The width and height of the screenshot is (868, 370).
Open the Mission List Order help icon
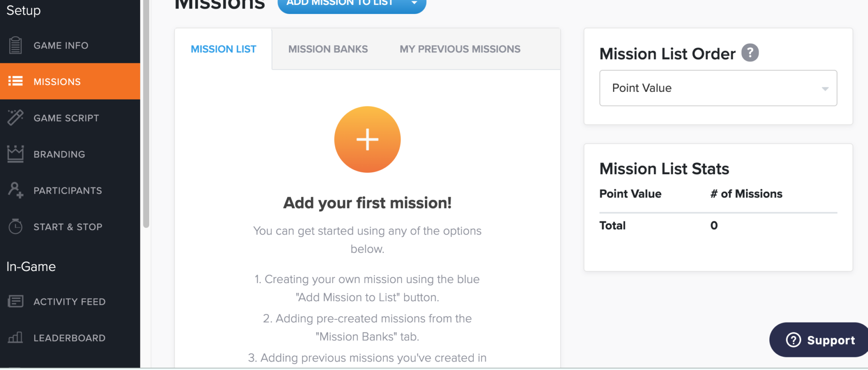[750, 53]
